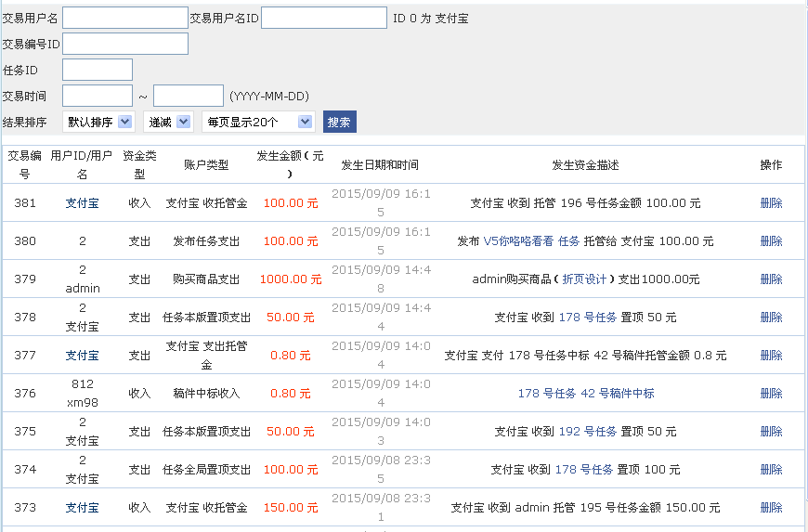Expand the 每页显示20个 dropdown
The width and height of the screenshot is (808, 532).
(259, 122)
